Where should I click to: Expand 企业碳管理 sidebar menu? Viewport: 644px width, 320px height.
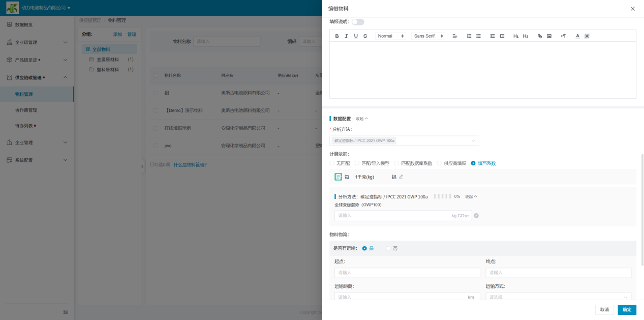tap(37, 42)
